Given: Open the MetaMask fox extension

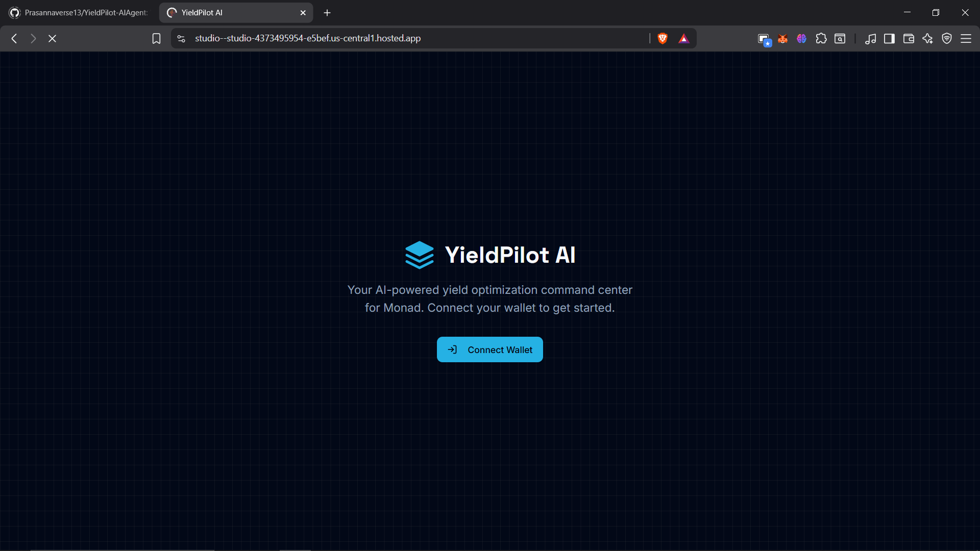Looking at the screenshot, I should tap(782, 39).
